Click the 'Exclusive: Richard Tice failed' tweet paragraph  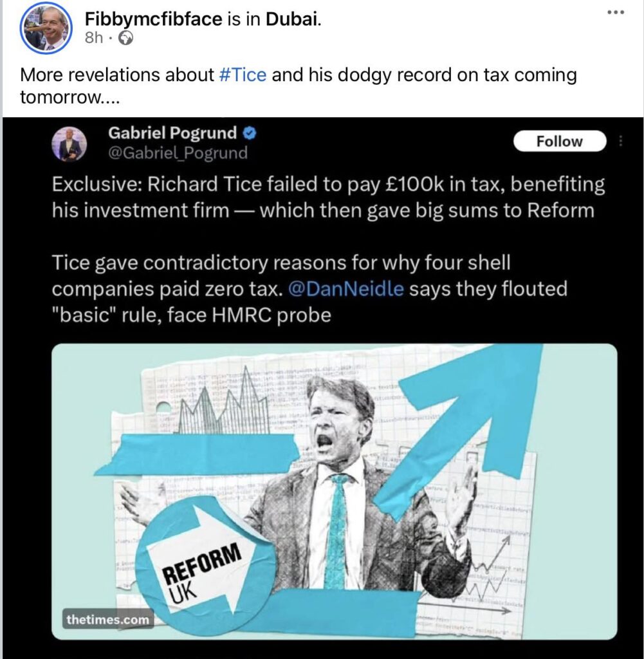tap(328, 197)
